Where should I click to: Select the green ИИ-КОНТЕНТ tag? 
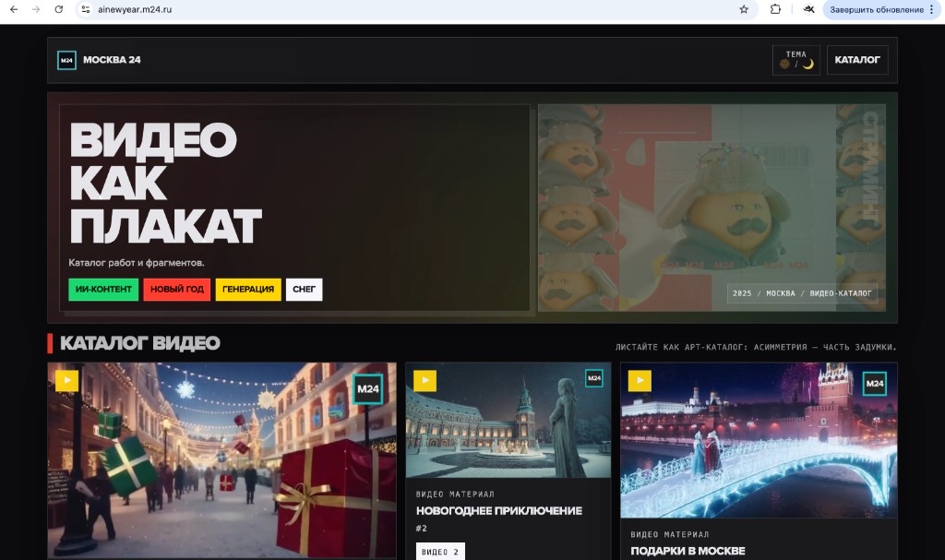(x=103, y=290)
